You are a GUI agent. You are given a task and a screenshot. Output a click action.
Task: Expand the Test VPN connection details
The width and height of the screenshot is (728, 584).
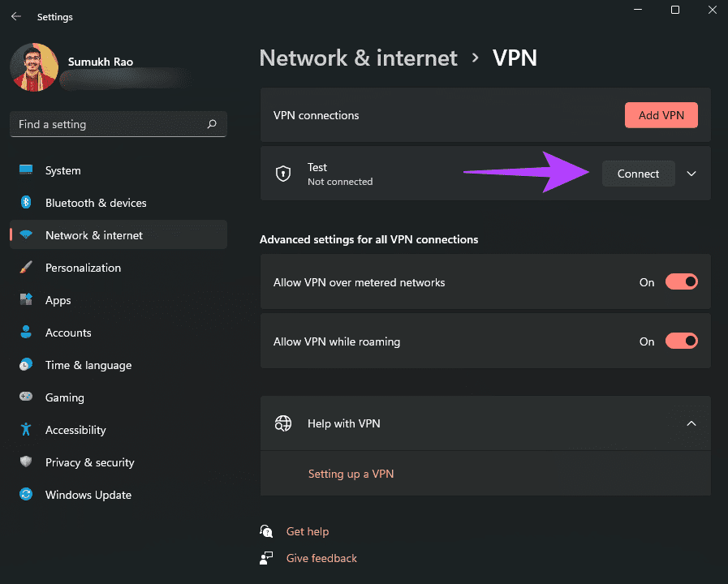pos(691,174)
